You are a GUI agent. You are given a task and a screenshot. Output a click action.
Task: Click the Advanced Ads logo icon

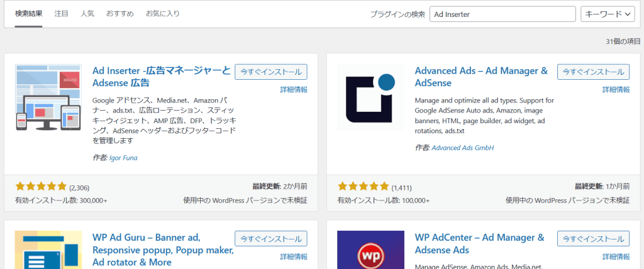(370, 97)
